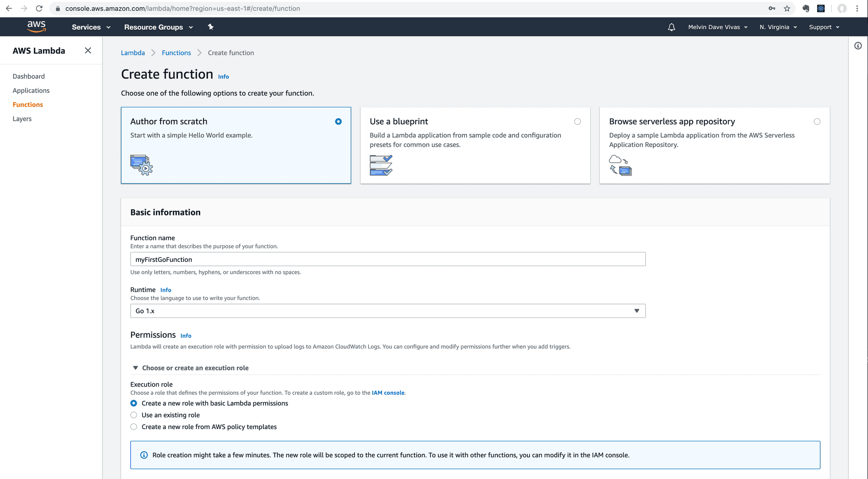Click the Browse serverless app repository card title

[672, 122]
